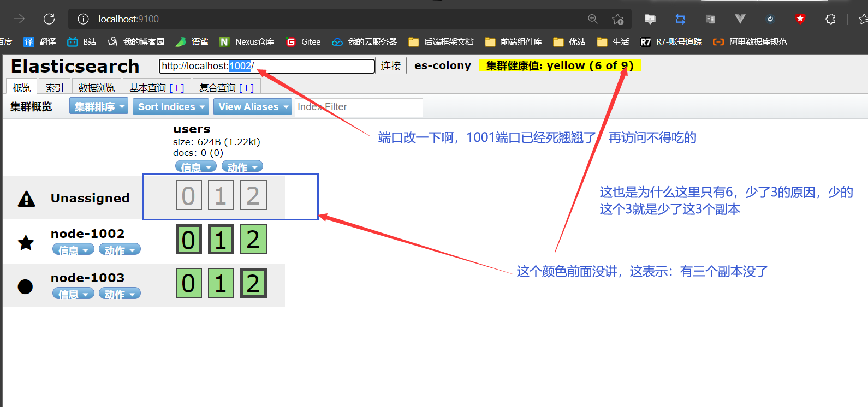Open the B站 bookmark
Viewport: 868px width, 407px height.
pos(82,42)
